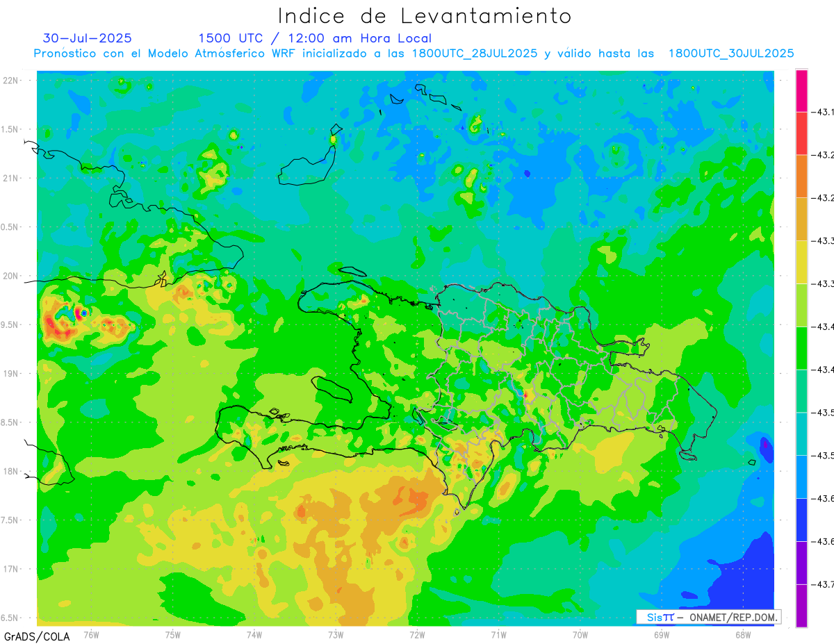Click the '20N' latitude label
This screenshot has width=834, height=644.
point(12,276)
